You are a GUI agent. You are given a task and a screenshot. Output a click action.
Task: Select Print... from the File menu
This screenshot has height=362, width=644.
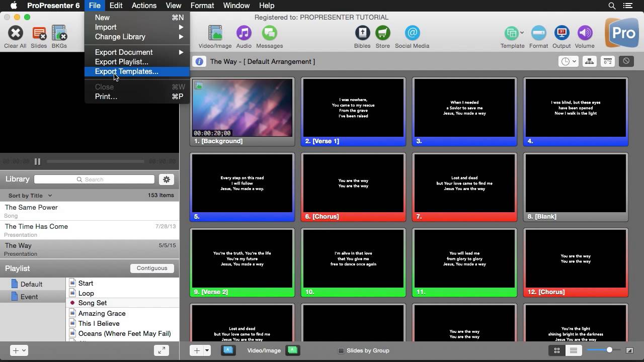point(137,97)
